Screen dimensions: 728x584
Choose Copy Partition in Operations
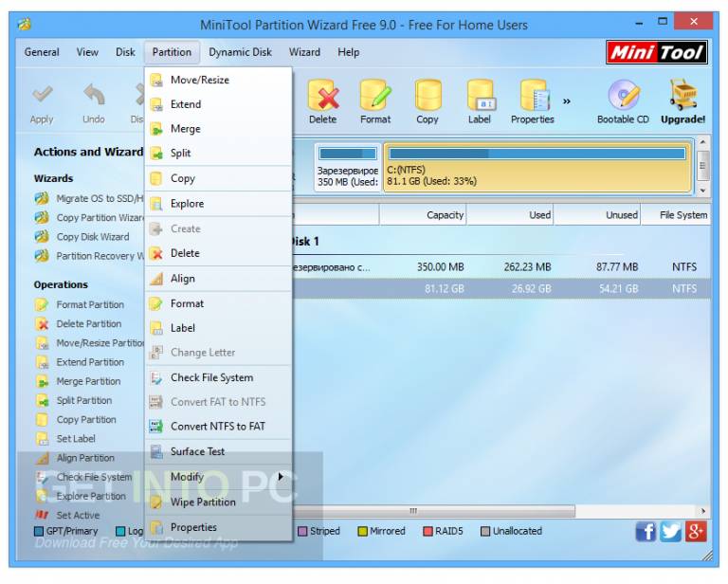76,419
